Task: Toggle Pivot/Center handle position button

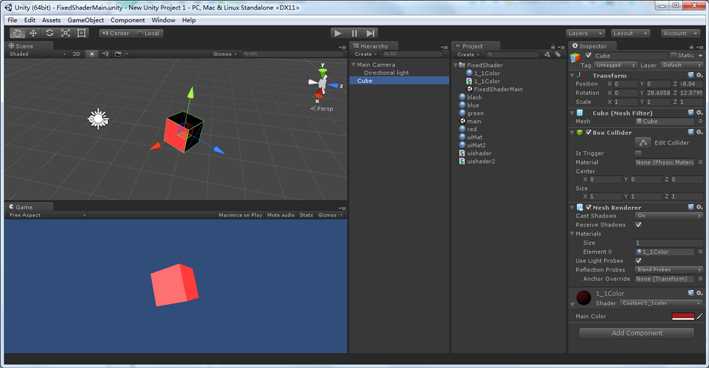Action: point(116,33)
